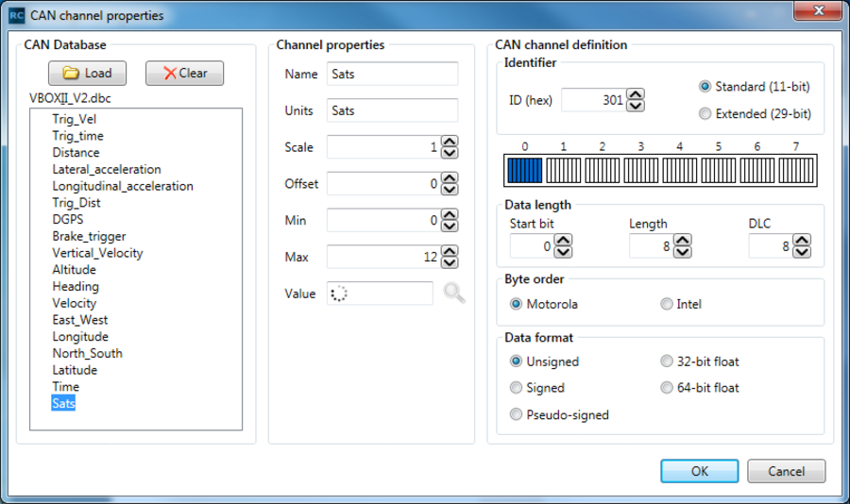Click the Name input field
850x504 pixels.
392,74
